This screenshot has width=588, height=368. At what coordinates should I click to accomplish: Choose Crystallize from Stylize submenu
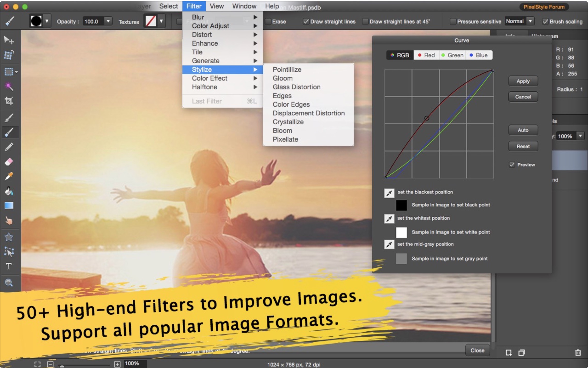coord(288,122)
